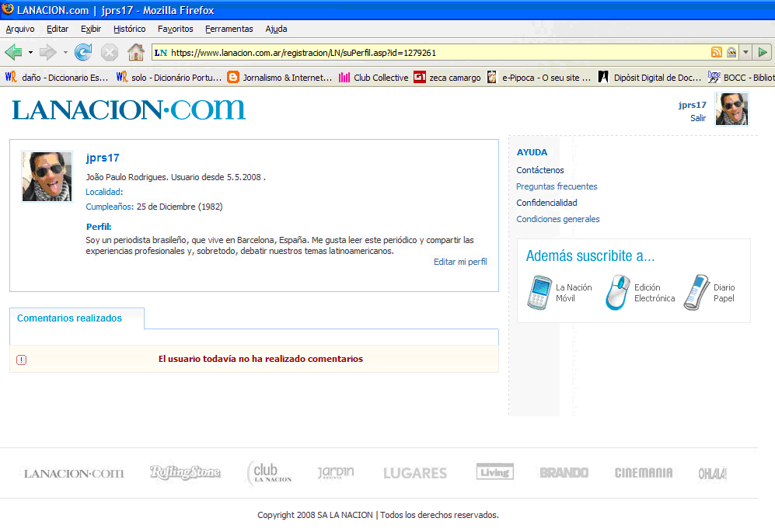Open the Club Collective bookmark

pos(373,77)
